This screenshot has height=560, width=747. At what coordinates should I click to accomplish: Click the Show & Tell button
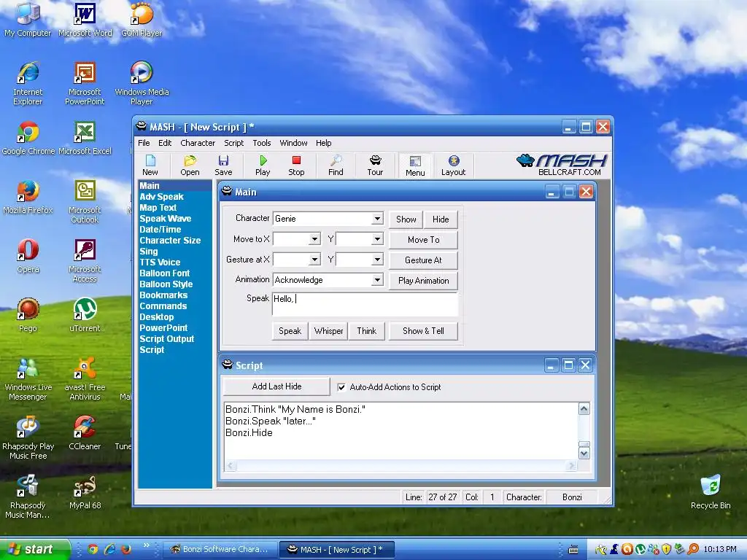click(424, 331)
